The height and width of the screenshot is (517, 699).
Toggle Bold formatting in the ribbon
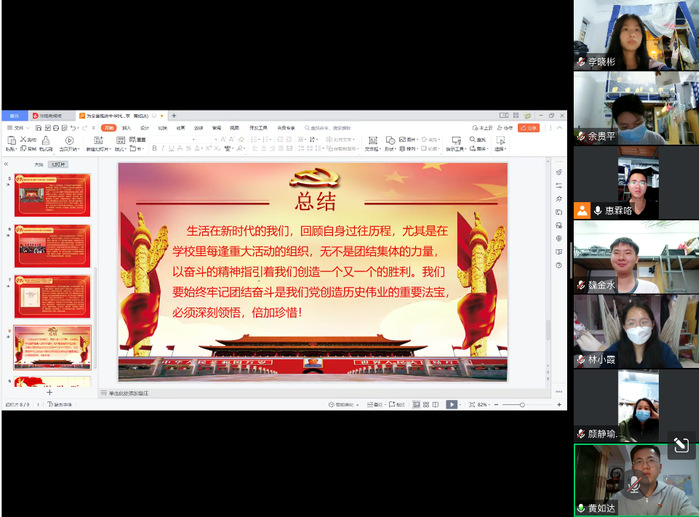tap(154, 149)
